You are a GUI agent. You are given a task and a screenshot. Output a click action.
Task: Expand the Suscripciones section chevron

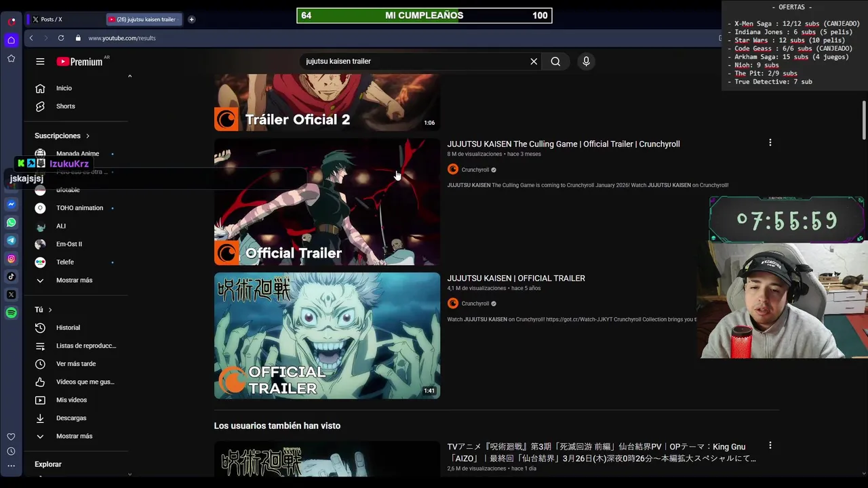click(87, 136)
